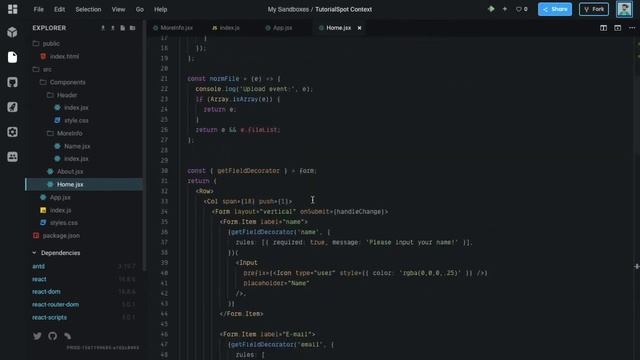Click the react-router-dom dependency
The height and width of the screenshot is (360, 640).
56,304
